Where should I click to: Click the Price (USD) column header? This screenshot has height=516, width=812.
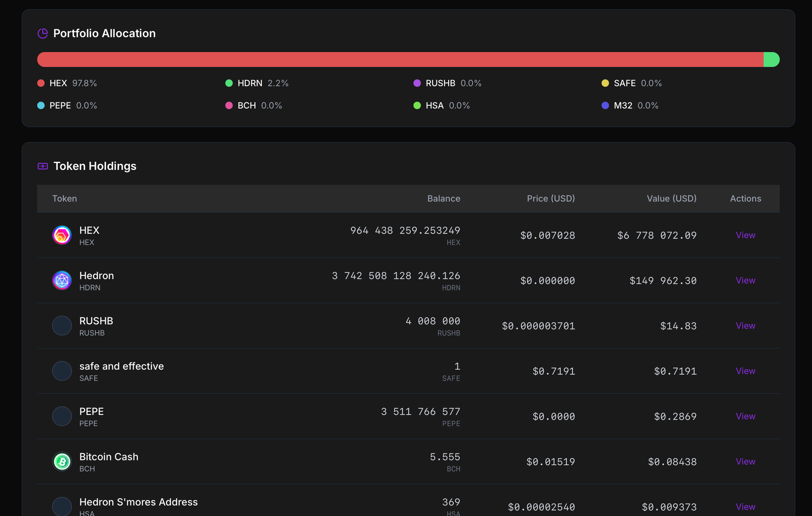point(551,199)
